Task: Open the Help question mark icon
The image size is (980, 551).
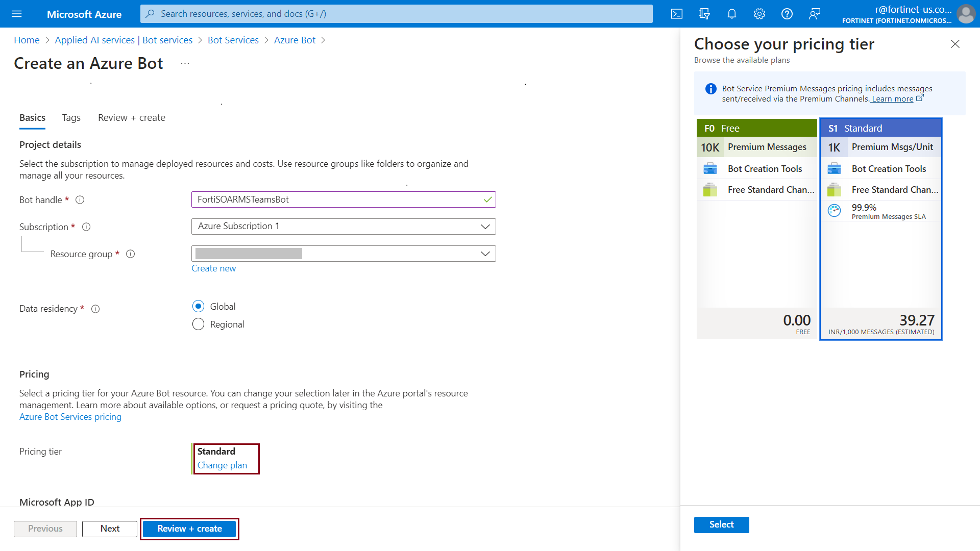Action: 787,14
